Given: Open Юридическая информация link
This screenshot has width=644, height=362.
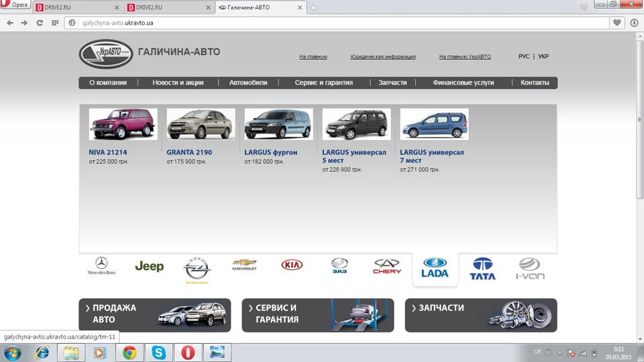Looking at the screenshot, I should (383, 56).
